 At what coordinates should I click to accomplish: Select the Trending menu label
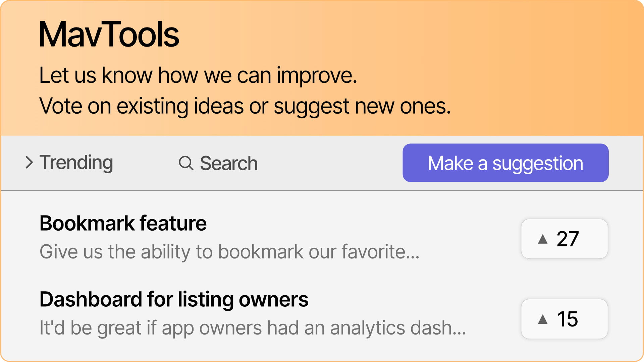pyautogui.click(x=76, y=163)
